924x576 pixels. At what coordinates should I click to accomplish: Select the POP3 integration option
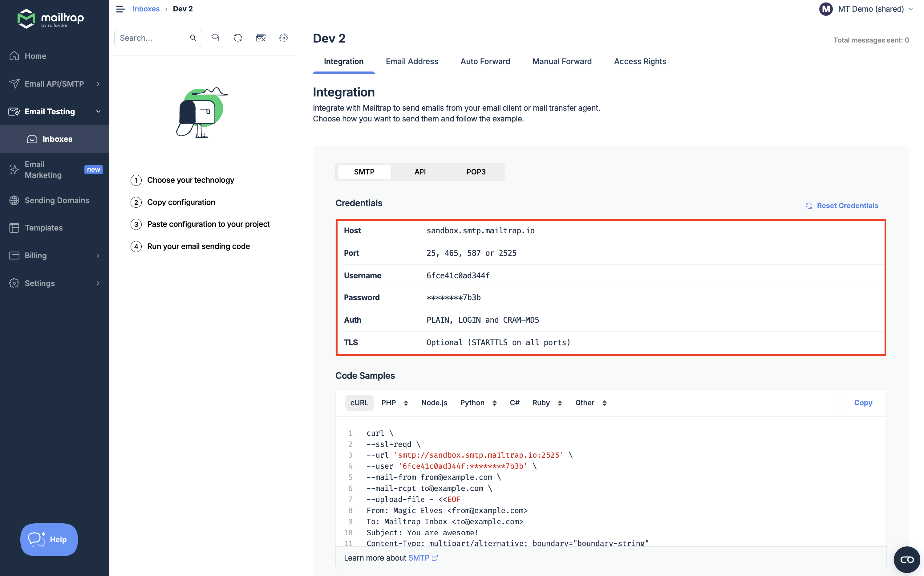pos(476,172)
